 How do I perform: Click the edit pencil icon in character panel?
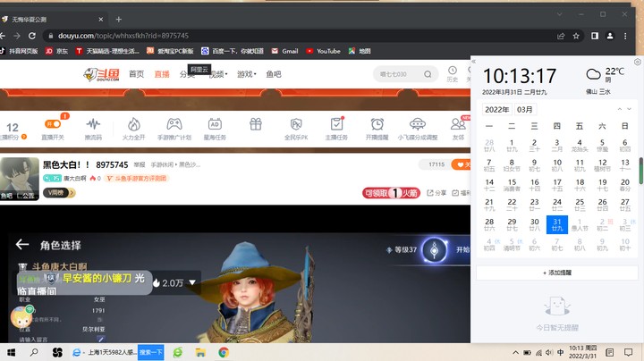coord(100,339)
